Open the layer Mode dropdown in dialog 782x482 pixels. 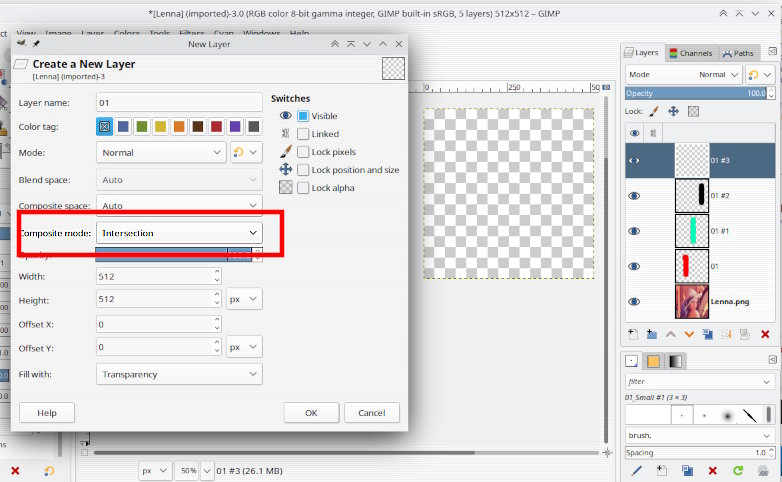pyautogui.click(x=161, y=153)
